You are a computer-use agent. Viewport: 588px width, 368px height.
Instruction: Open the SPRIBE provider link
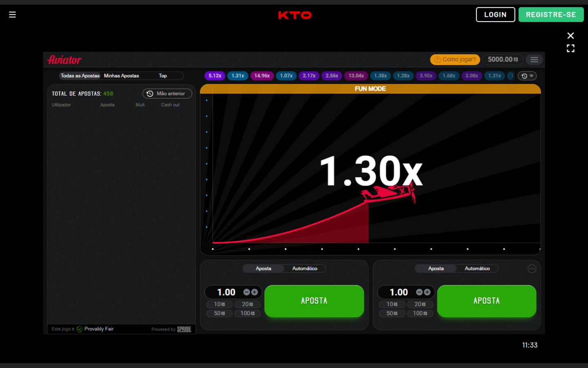pyautogui.click(x=184, y=329)
